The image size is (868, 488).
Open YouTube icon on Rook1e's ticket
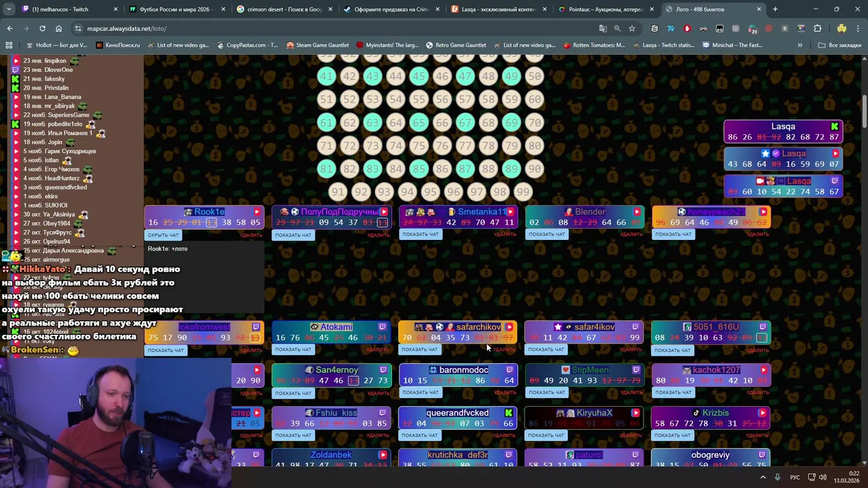[x=257, y=212]
